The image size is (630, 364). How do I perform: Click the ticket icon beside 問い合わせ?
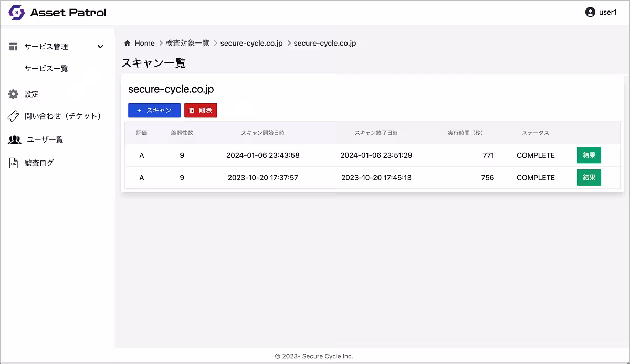coord(13,116)
